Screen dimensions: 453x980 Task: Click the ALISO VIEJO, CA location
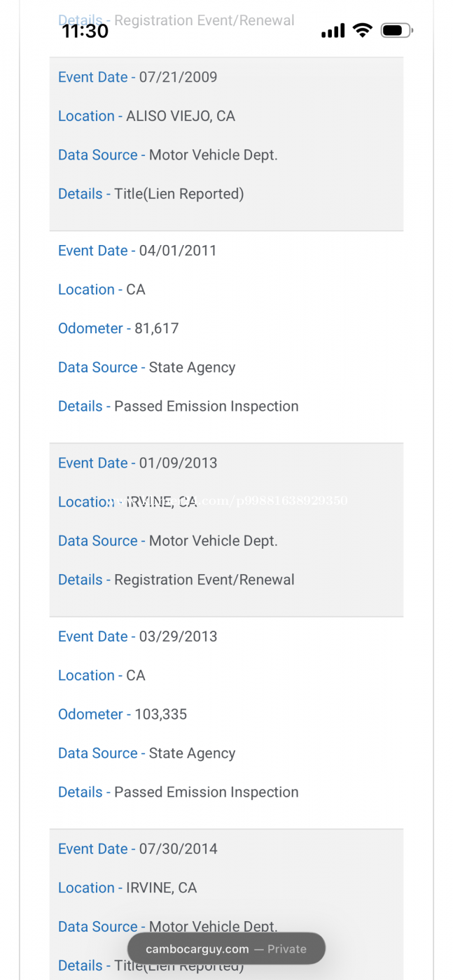[x=146, y=116]
